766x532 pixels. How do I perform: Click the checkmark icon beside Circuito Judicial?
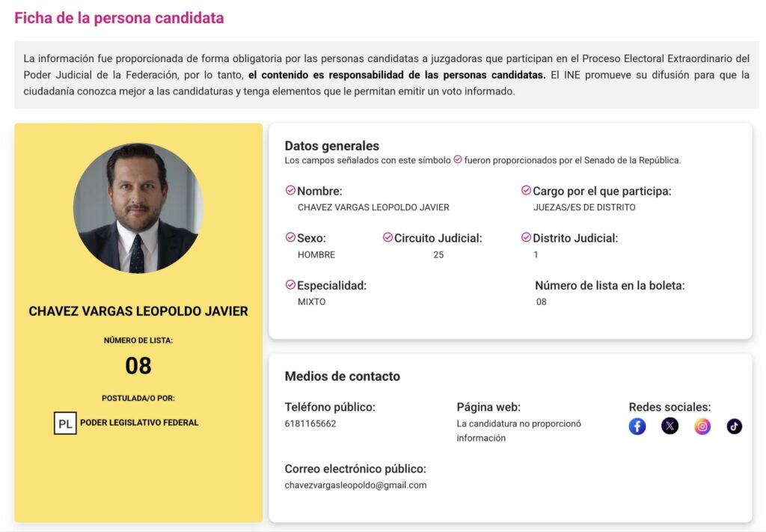[387, 238]
